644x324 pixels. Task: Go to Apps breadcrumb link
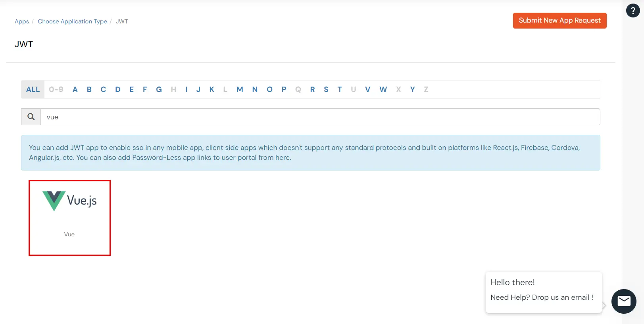click(22, 21)
